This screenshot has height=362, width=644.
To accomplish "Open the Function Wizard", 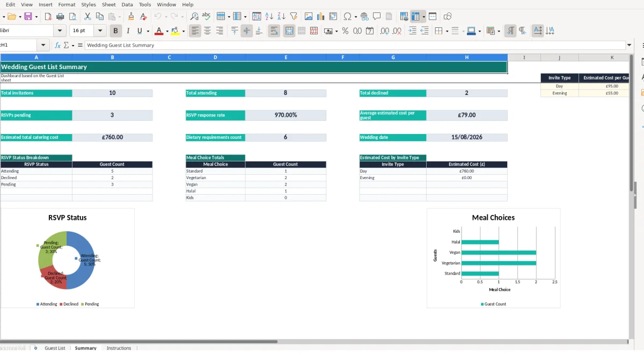I will click(x=57, y=45).
